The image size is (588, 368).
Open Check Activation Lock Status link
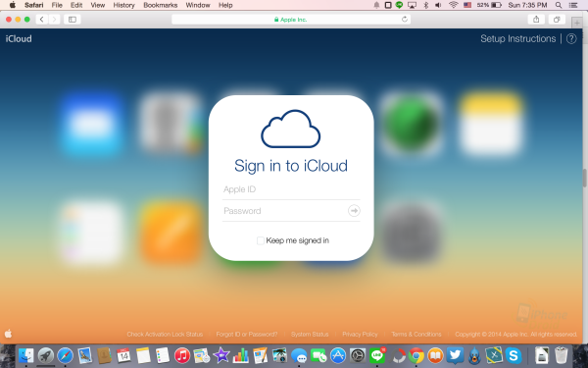[x=165, y=334]
